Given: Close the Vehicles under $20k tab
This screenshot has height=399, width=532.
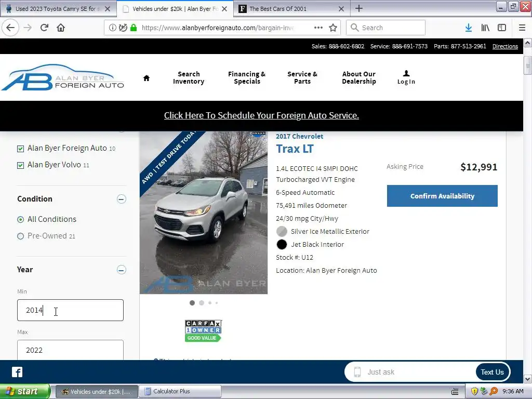Looking at the screenshot, I should 224,9.
